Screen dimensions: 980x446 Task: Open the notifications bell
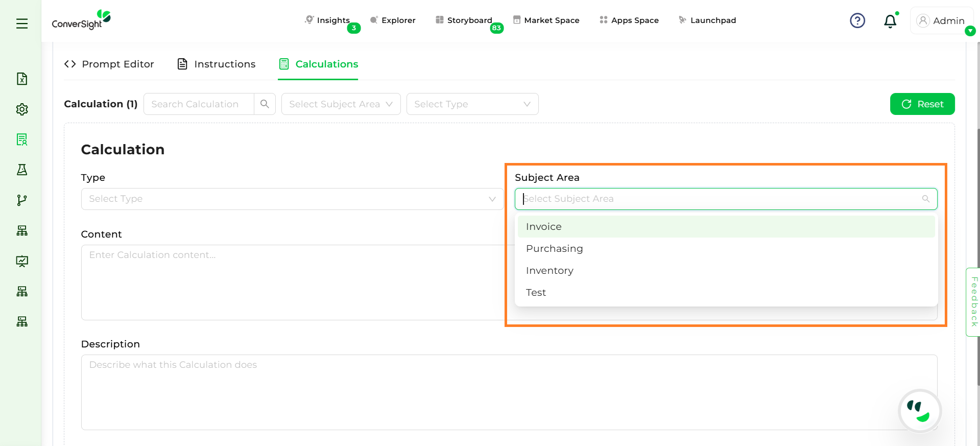point(890,21)
